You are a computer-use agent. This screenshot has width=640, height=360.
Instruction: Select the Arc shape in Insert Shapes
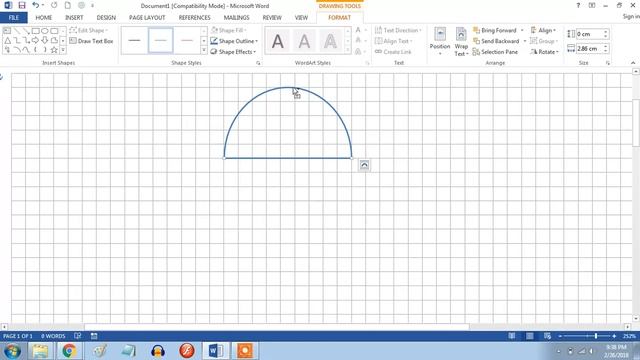click(x=16, y=50)
